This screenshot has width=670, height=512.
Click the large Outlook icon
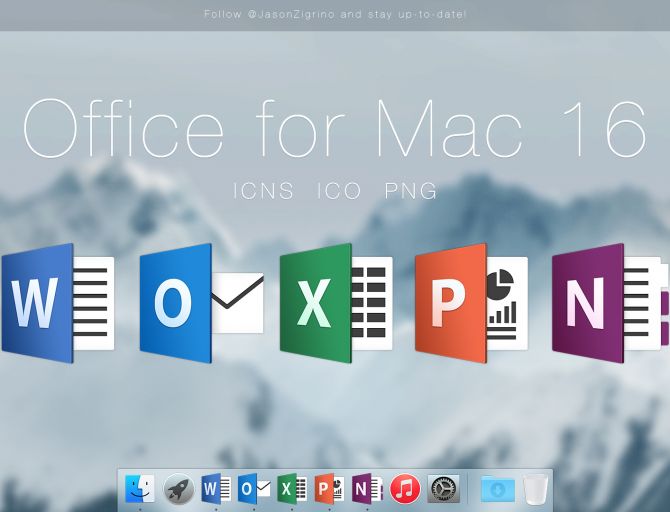tap(200, 303)
